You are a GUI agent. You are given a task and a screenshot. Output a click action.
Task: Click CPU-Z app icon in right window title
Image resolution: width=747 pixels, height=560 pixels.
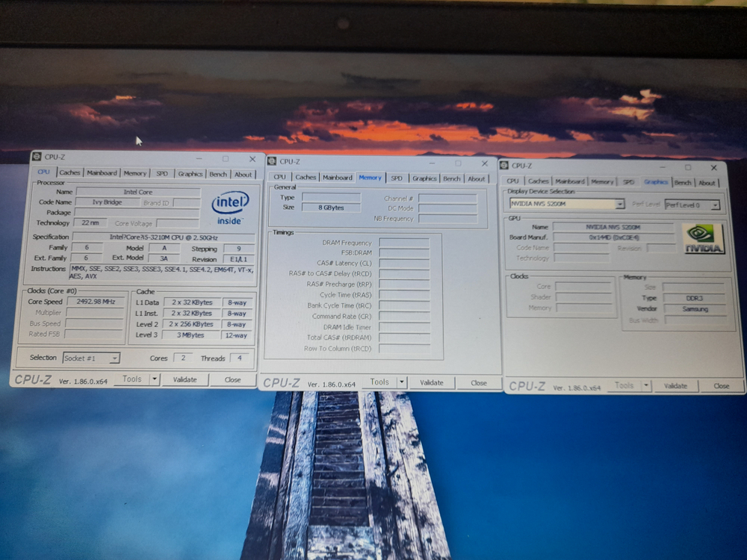point(504,165)
